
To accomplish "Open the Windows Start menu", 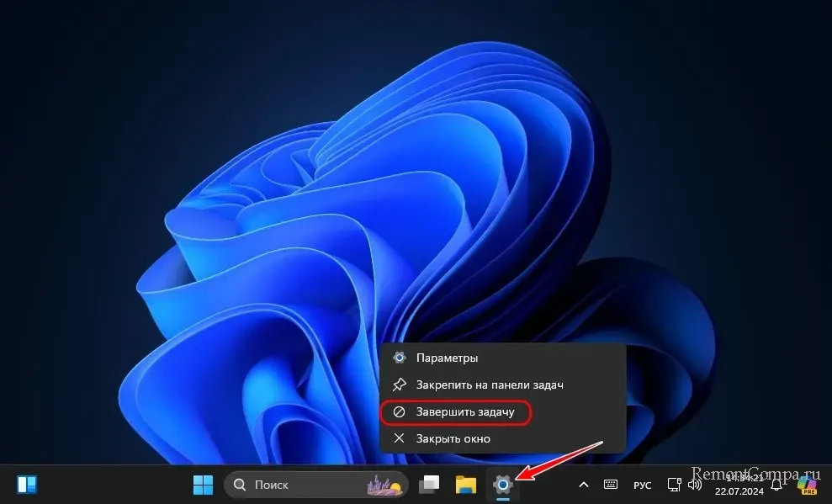I will point(203,485).
